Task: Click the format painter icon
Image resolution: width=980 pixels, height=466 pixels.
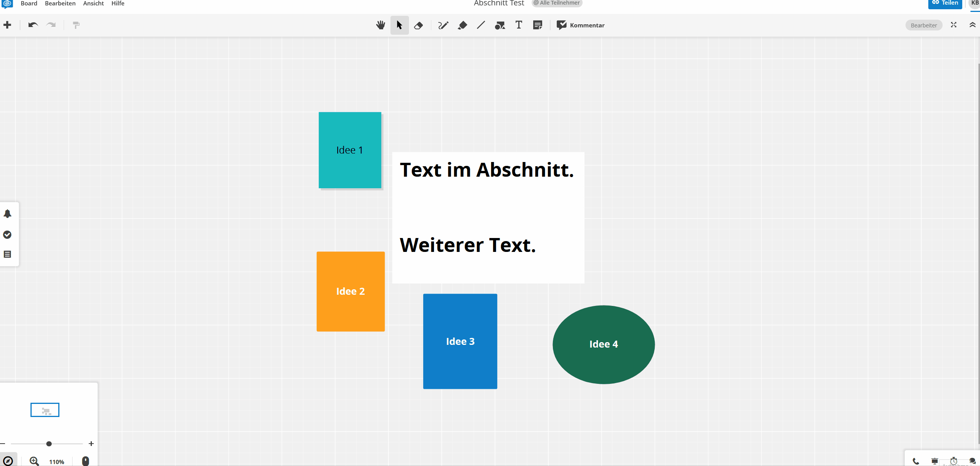Action: coord(76,25)
